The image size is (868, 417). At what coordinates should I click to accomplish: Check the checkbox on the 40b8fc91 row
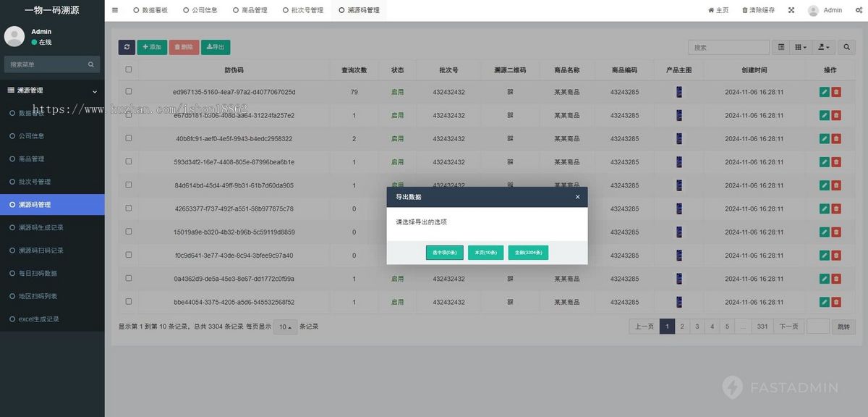coord(128,138)
